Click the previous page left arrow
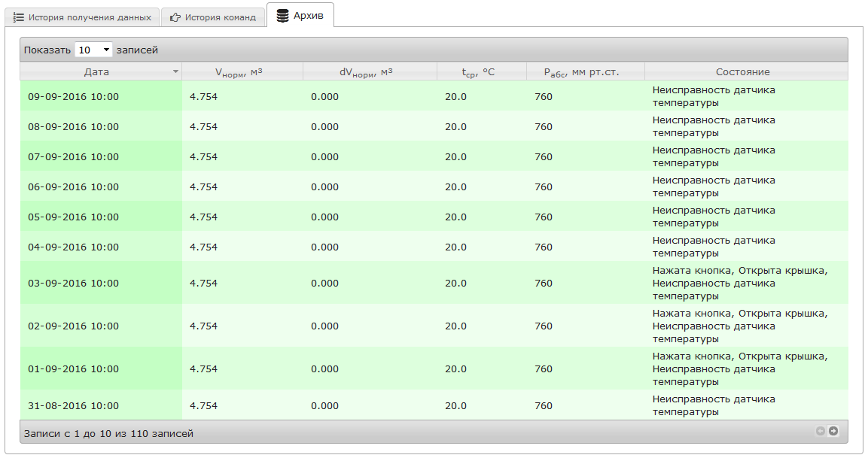The image size is (868, 458). coord(821,431)
